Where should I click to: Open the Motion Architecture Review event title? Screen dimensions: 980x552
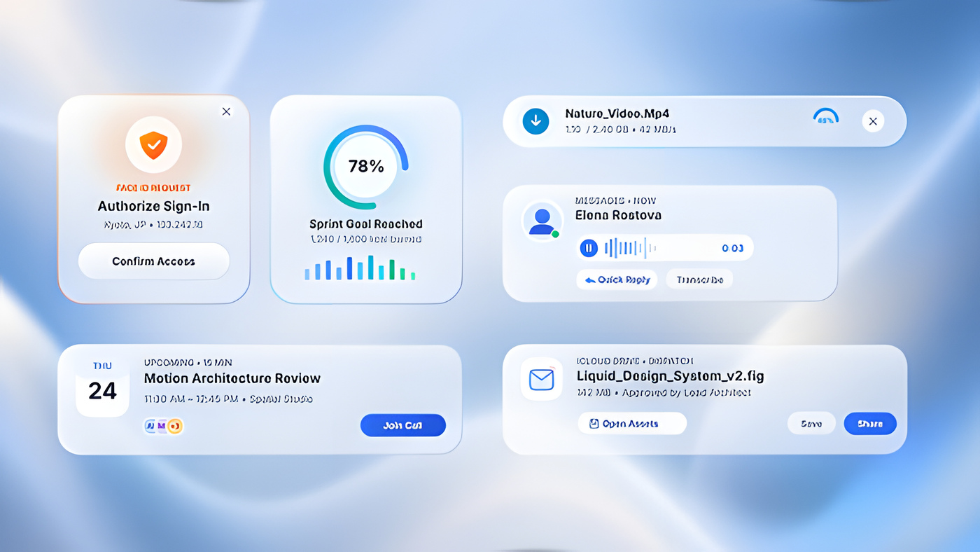(x=232, y=378)
